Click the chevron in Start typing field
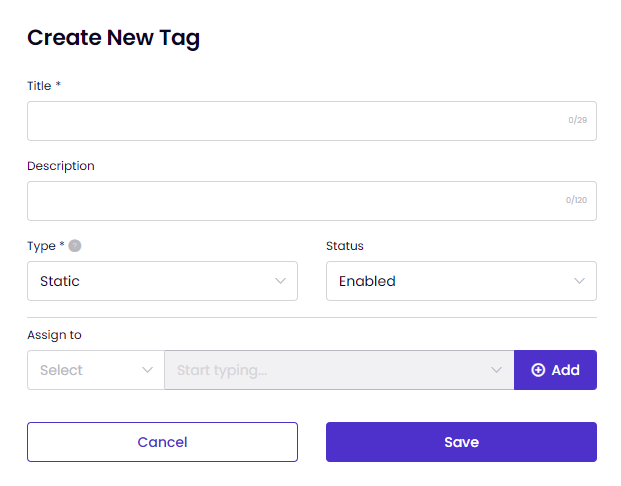The height and width of the screenshot is (486, 621). (x=496, y=370)
